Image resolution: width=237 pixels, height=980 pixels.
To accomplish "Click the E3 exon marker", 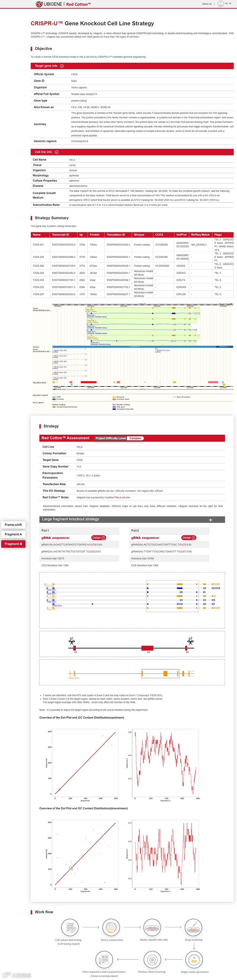I will pyautogui.click(x=75, y=648).
